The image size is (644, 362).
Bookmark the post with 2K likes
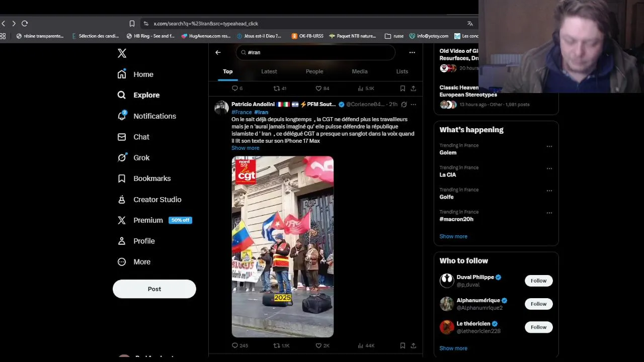403,346
